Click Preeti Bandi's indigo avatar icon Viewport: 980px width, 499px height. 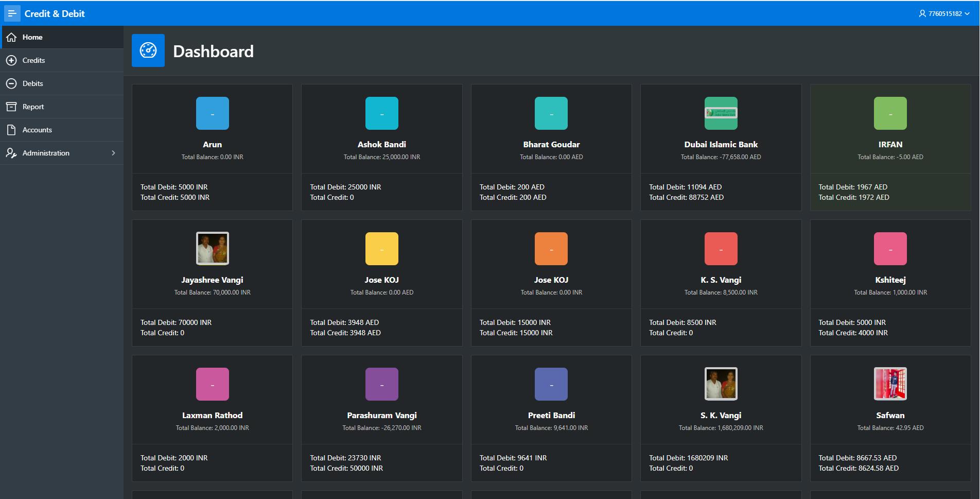coord(551,384)
